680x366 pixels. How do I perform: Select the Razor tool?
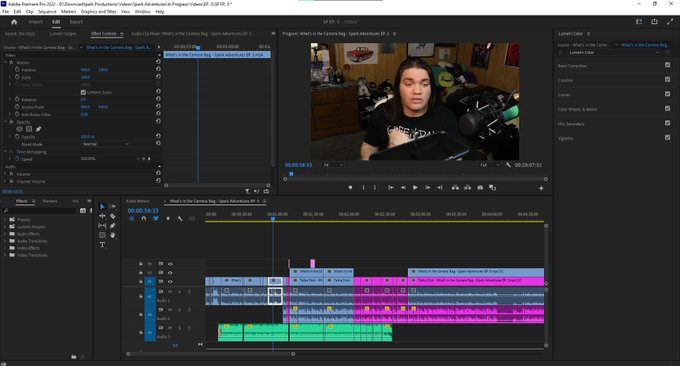112,216
